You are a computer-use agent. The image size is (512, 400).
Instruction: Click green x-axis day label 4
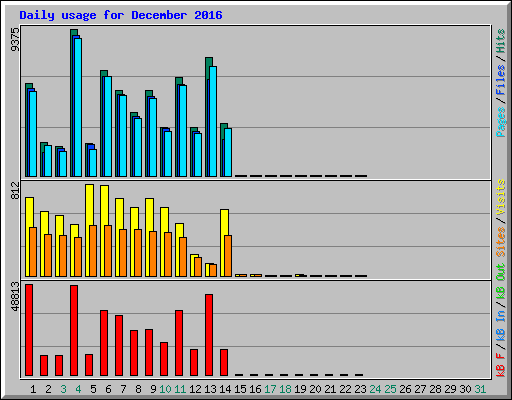pyautogui.click(x=78, y=389)
